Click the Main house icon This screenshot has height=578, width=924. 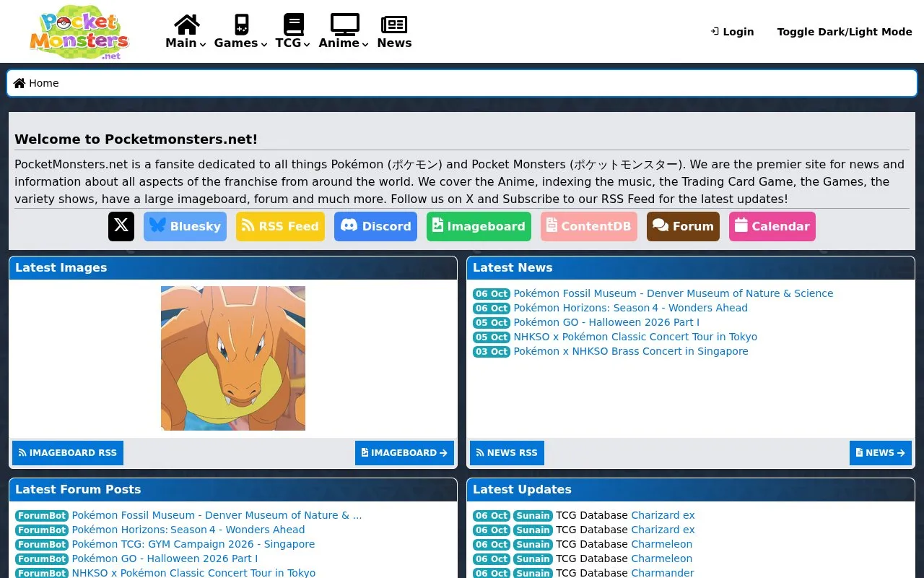[x=186, y=25]
